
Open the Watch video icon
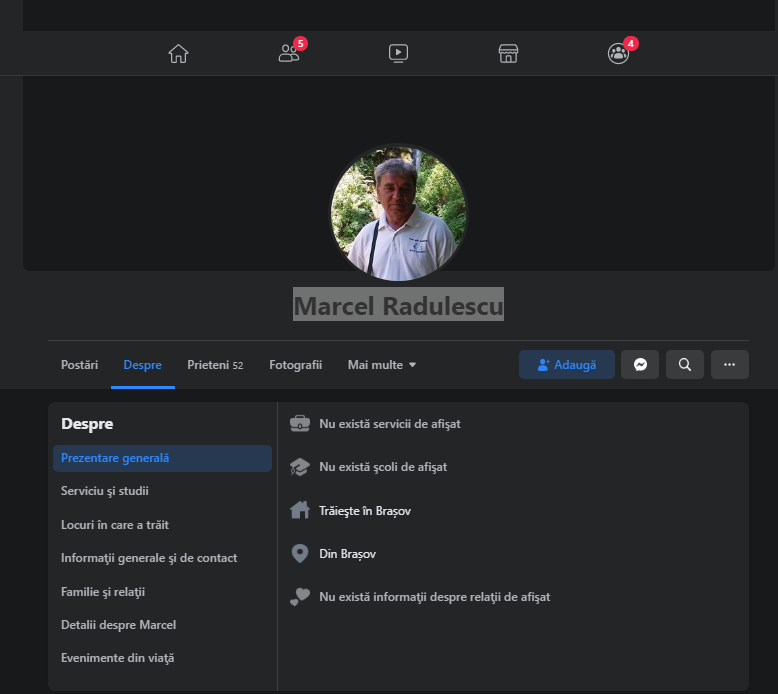pos(398,53)
